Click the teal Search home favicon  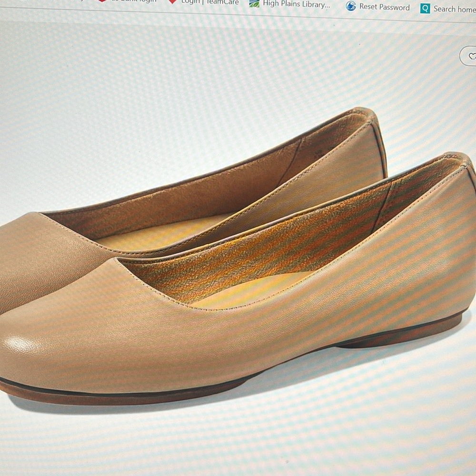pos(425,9)
